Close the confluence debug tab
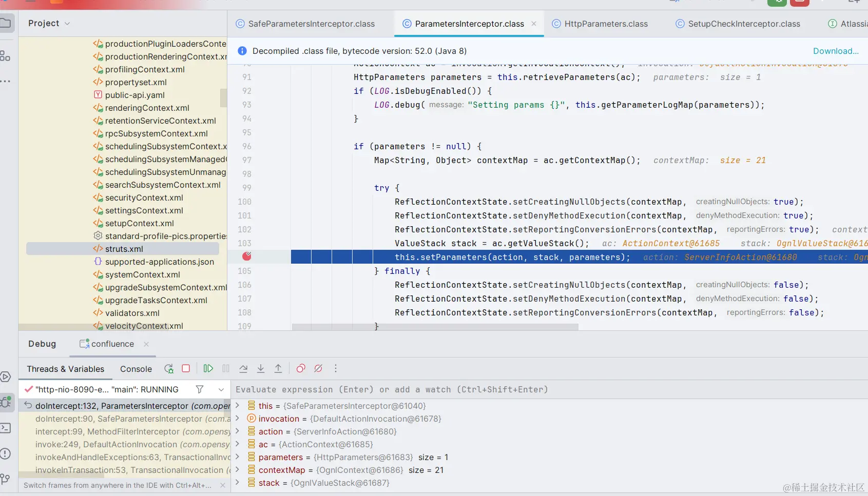The width and height of the screenshot is (868, 496). click(146, 344)
